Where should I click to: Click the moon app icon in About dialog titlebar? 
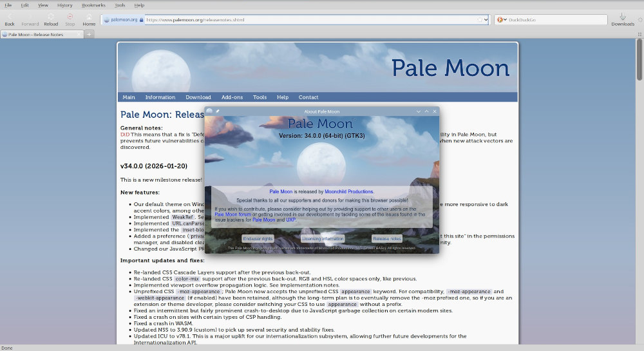coord(209,111)
